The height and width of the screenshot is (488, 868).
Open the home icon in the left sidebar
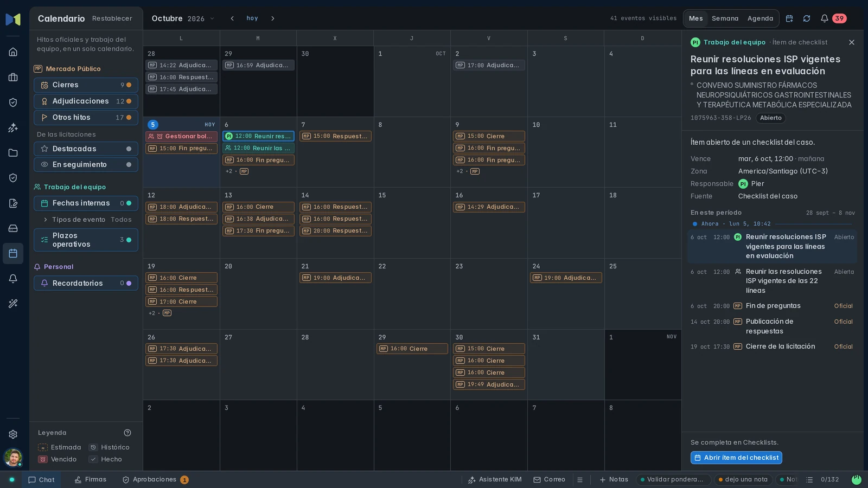13,52
